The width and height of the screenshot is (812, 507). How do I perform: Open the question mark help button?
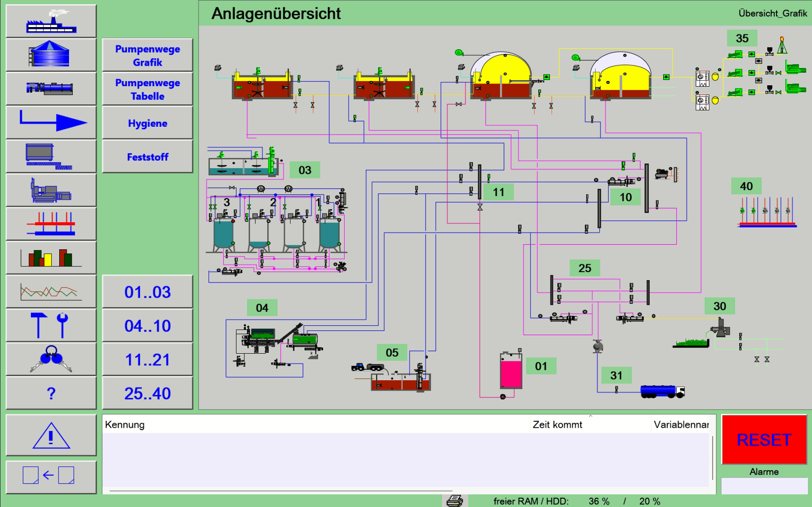pyautogui.click(x=51, y=393)
